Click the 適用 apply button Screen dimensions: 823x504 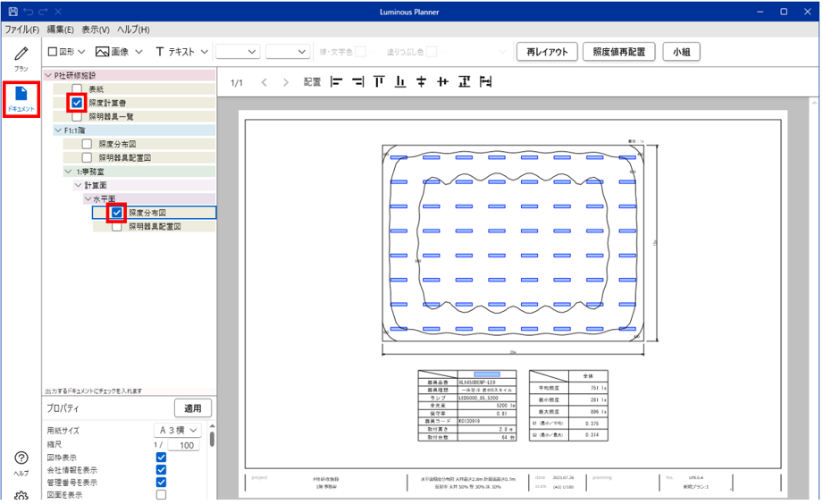192,408
